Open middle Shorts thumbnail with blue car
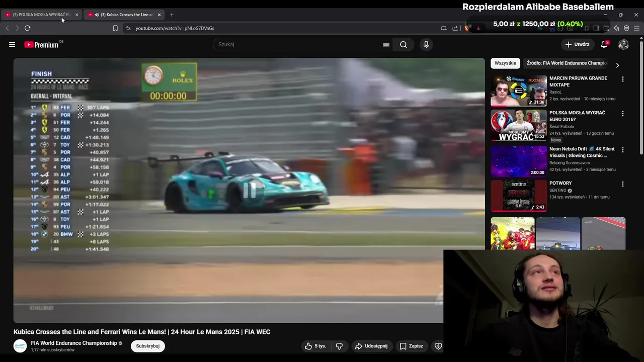The height and width of the screenshot is (362, 644). (558, 234)
